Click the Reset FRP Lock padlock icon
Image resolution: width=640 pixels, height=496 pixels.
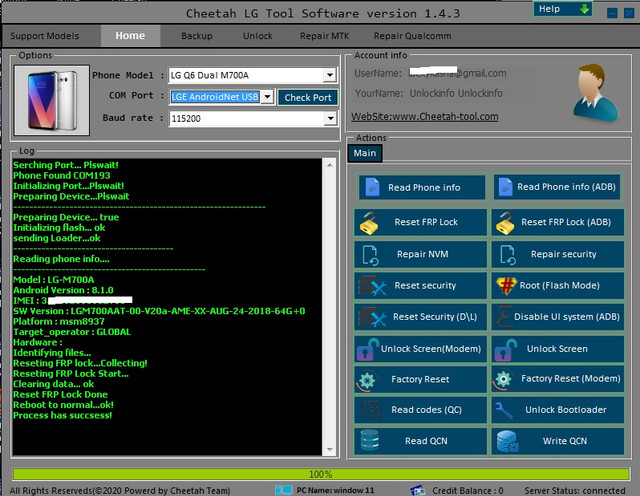pyautogui.click(x=371, y=222)
